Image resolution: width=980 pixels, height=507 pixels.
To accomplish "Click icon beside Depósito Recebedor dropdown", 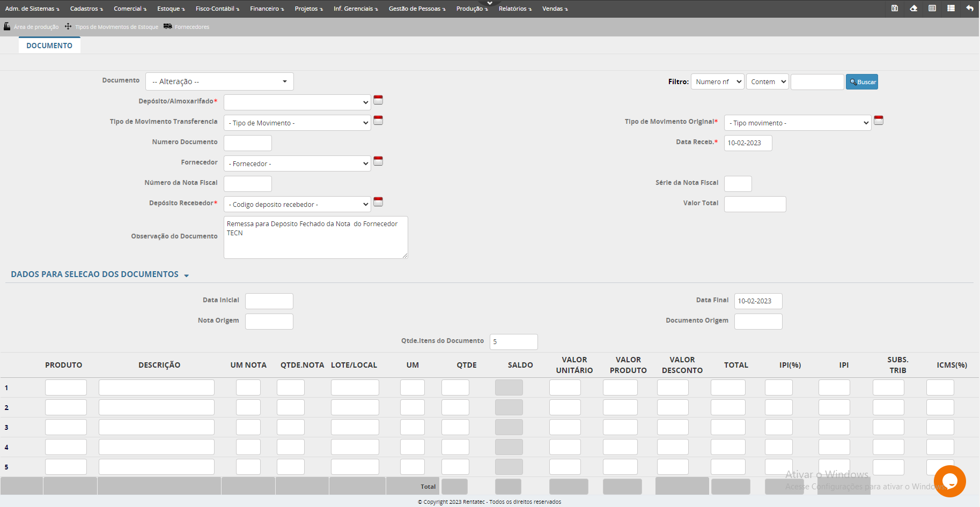I will tap(378, 202).
